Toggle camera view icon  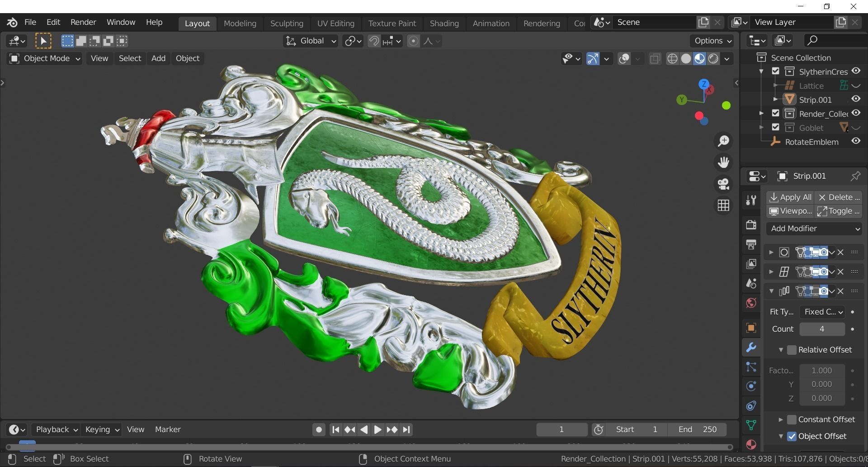point(723,184)
